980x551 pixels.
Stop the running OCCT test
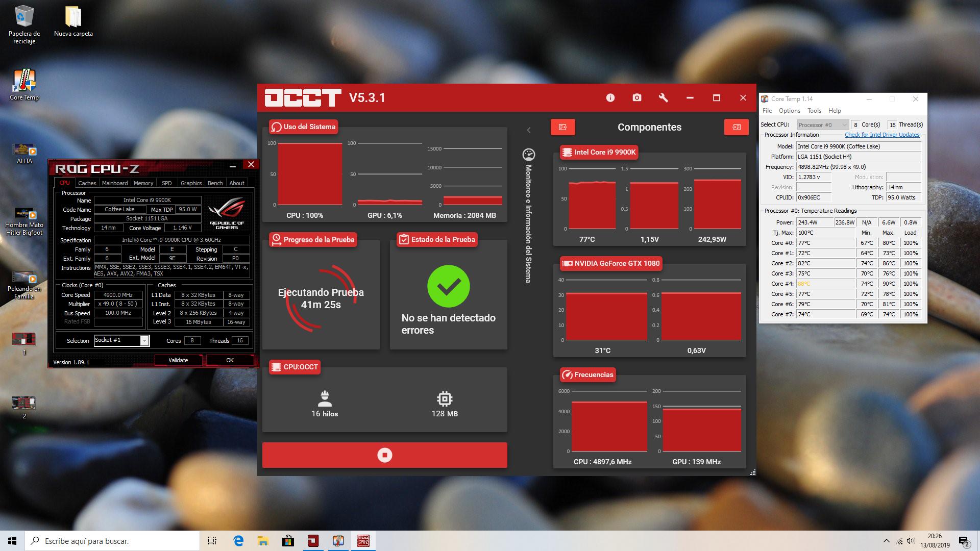[x=384, y=455]
